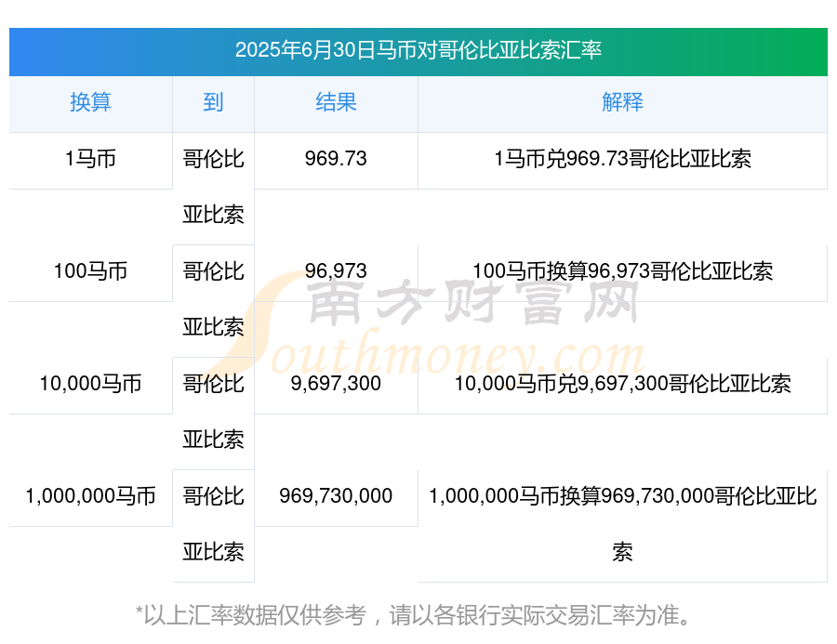Click the explanation 100马币换算96,973哥伦比亚比索
The height and width of the screenshot is (644, 837).
(622, 271)
